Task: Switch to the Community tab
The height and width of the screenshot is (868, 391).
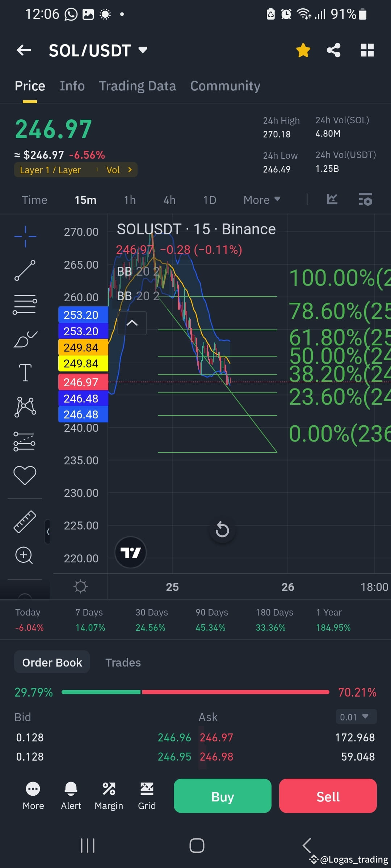Action: coord(225,86)
